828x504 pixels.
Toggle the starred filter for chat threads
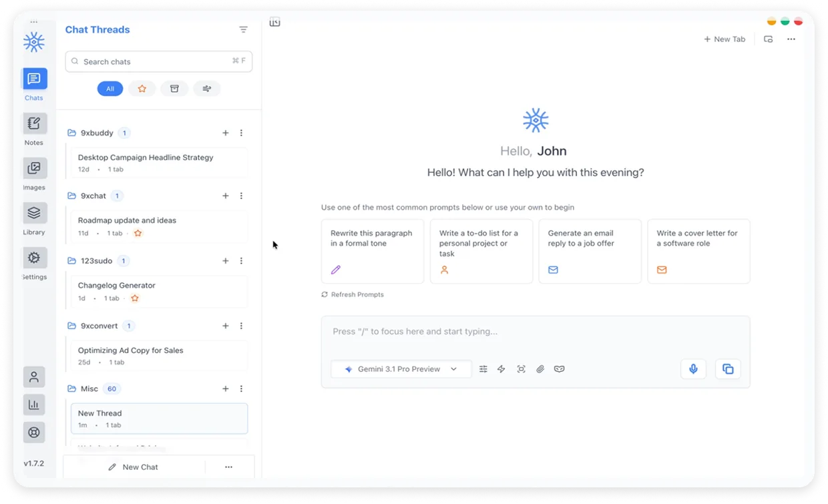pos(142,88)
